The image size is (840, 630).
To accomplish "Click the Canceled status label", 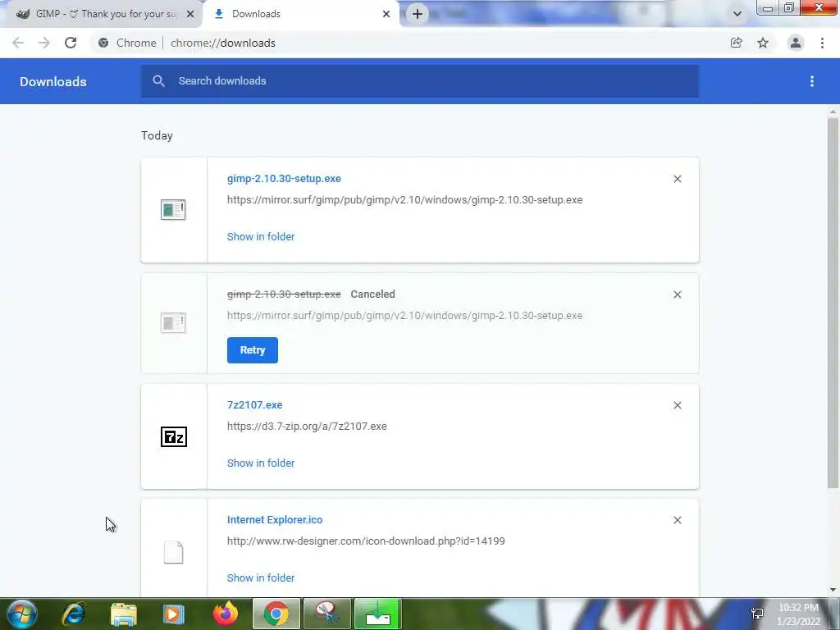I will [373, 294].
